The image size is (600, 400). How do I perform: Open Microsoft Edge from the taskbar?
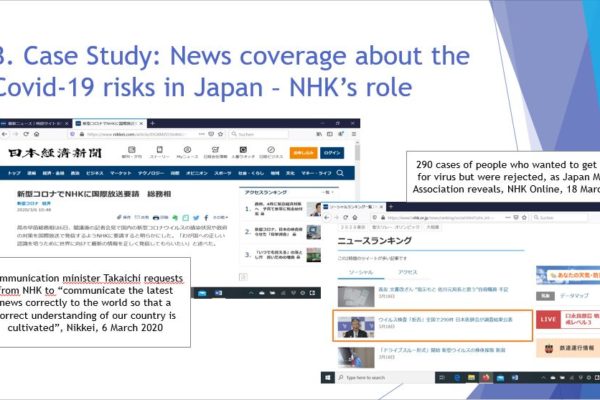457,378
